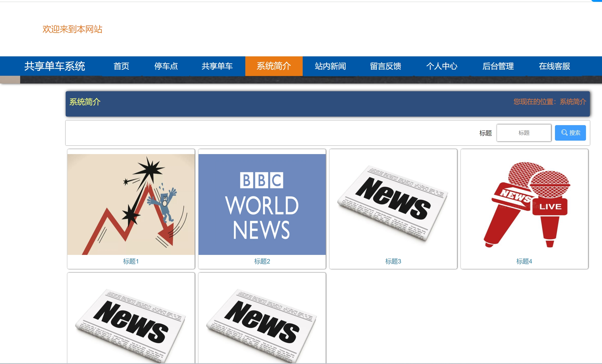Click the 标题1 caption link
This screenshot has width=602, height=364.
[x=131, y=261]
